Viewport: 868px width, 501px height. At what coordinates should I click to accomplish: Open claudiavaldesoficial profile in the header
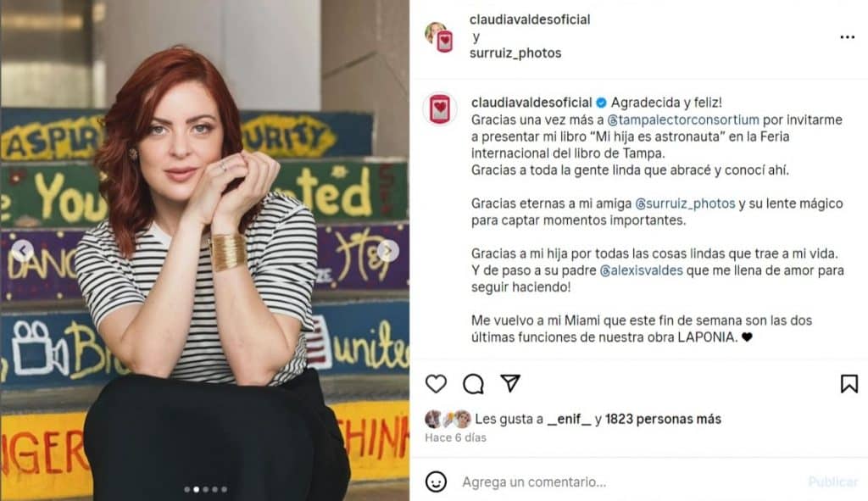click(529, 19)
